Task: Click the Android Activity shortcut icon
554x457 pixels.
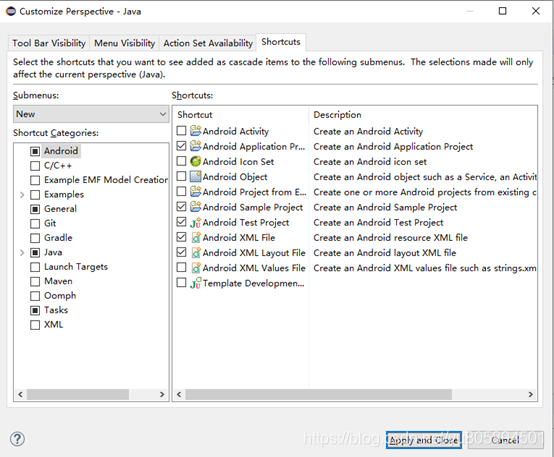Action: click(195, 131)
